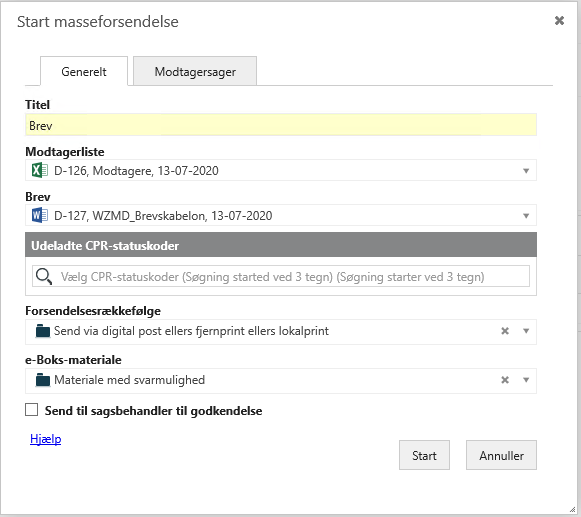Click the Word icon in Brev field
Viewport: 581px width, 517px height.
(x=40, y=215)
